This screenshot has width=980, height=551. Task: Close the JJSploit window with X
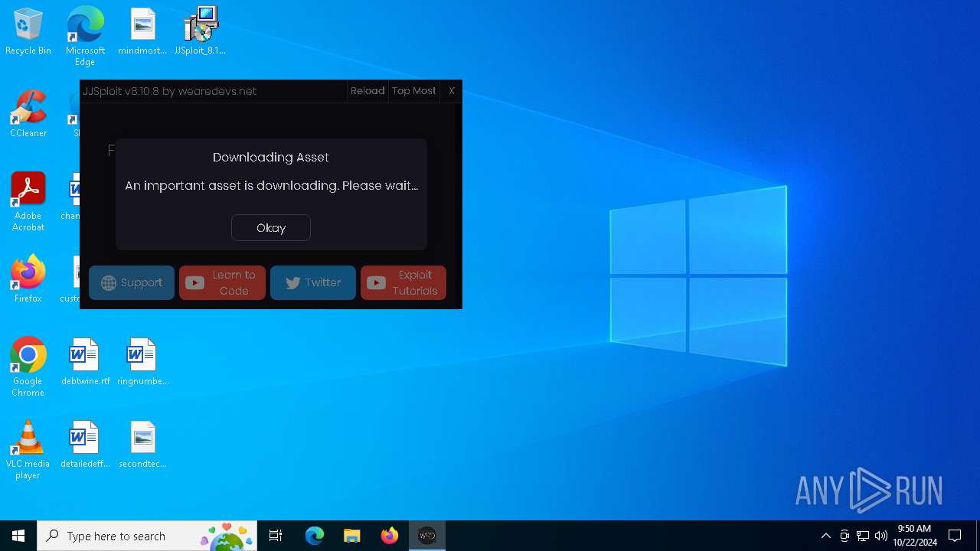tap(452, 91)
